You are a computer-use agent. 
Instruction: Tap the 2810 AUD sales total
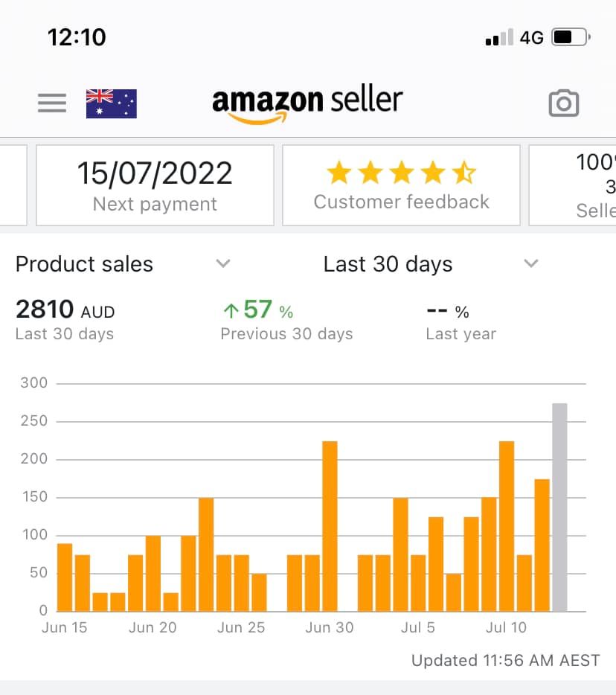coord(65,310)
